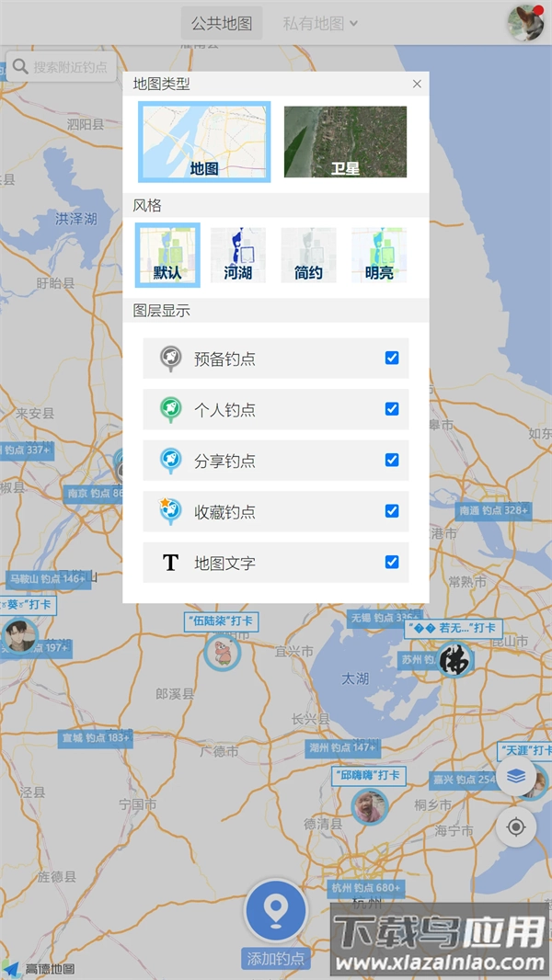Click the blue 分享钓点 pin icon

171,461
